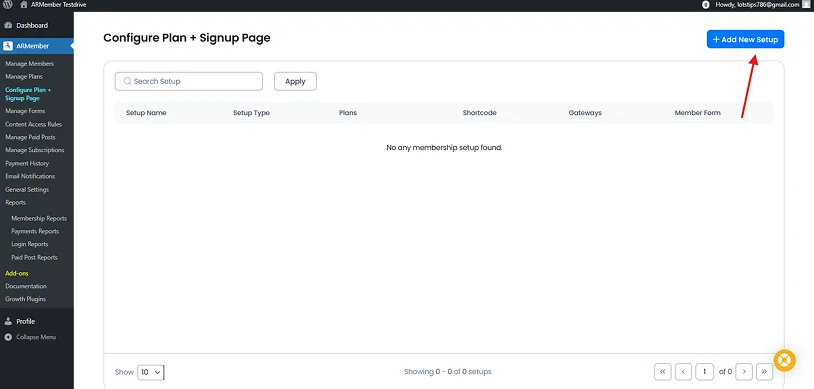Viewport: 814px width, 389px height.
Task: Click the notification icon beside Howdy
Action: (706, 4)
